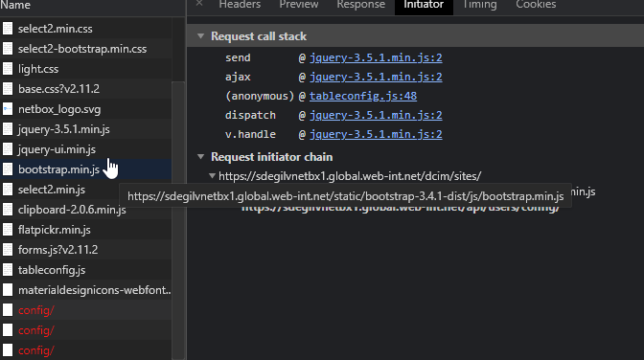This screenshot has height=360, width=644.
Task: Click the font icon beside materialdesignicons-webfont
Action: click(x=8, y=290)
